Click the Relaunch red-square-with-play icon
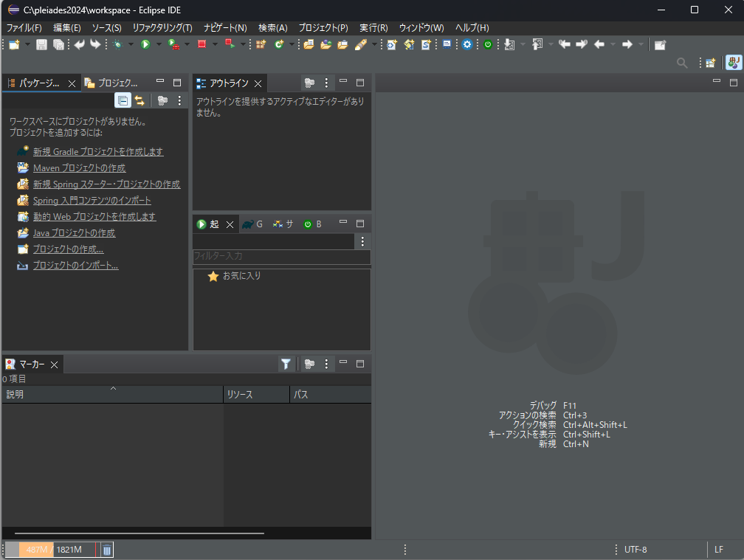 click(x=230, y=44)
